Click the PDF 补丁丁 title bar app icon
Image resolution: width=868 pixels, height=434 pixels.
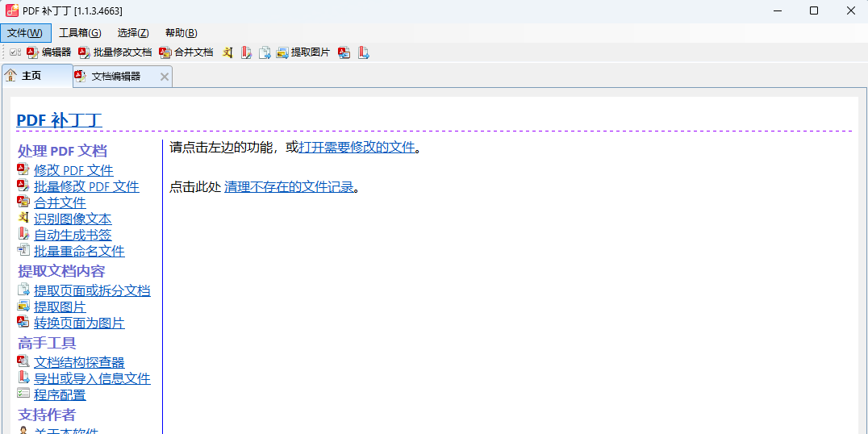pyautogui.click(x=12, y=11)
